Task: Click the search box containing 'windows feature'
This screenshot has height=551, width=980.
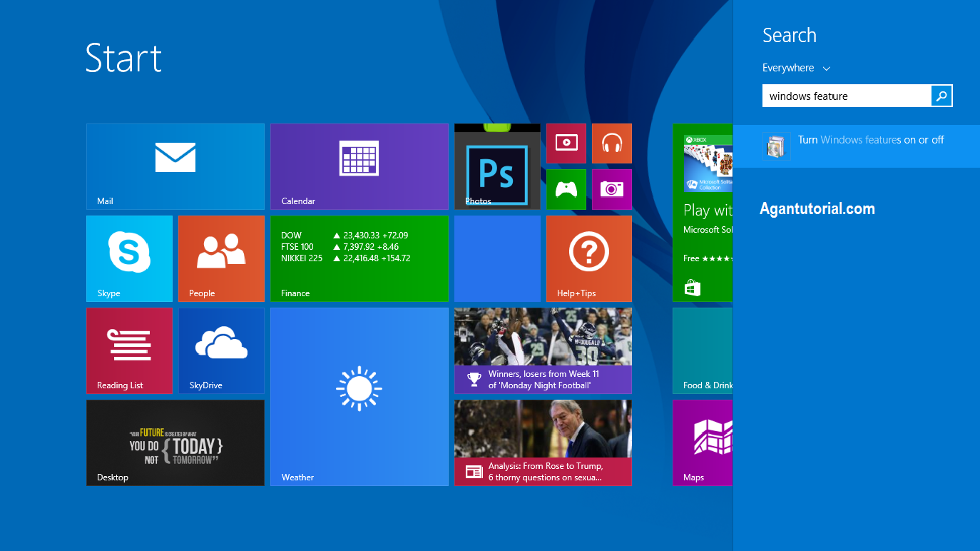Action: [x=847, y=96]
